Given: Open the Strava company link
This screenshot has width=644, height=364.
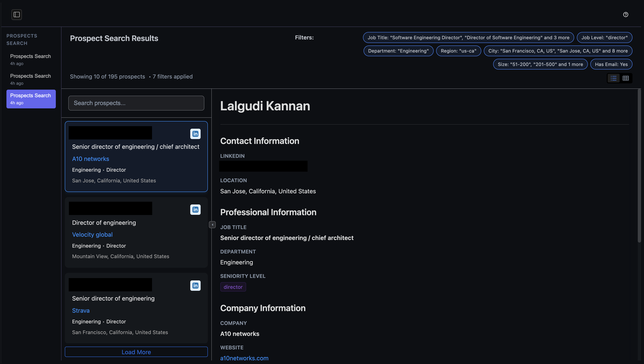Looking at the screenshot, I should pos(81,310).
